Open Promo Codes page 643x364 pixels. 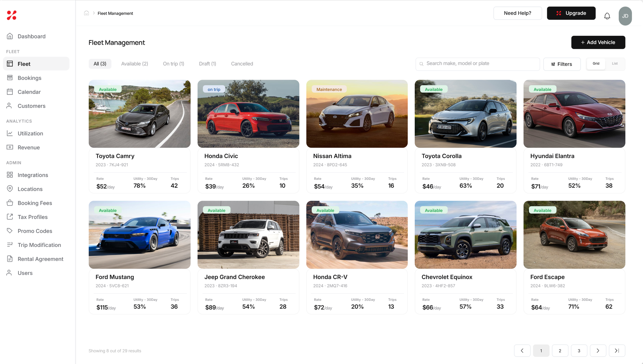click(x=36, y=231)
